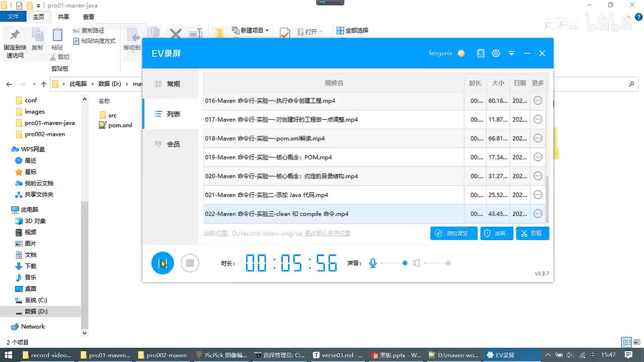
Task: Select video 016-Maven 执行命令创建工程.mp4
Action: pos(334,101)
